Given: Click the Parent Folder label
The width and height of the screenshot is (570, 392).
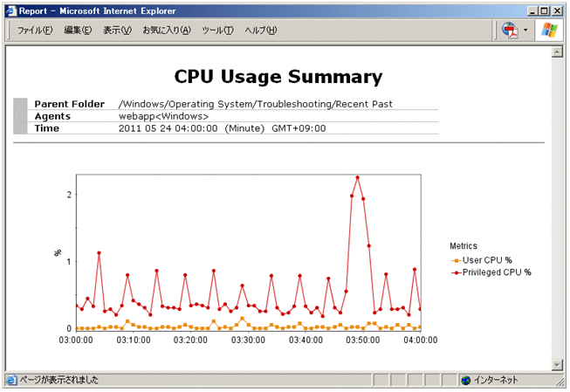Looking at the screenshot, I should (70, 104).
